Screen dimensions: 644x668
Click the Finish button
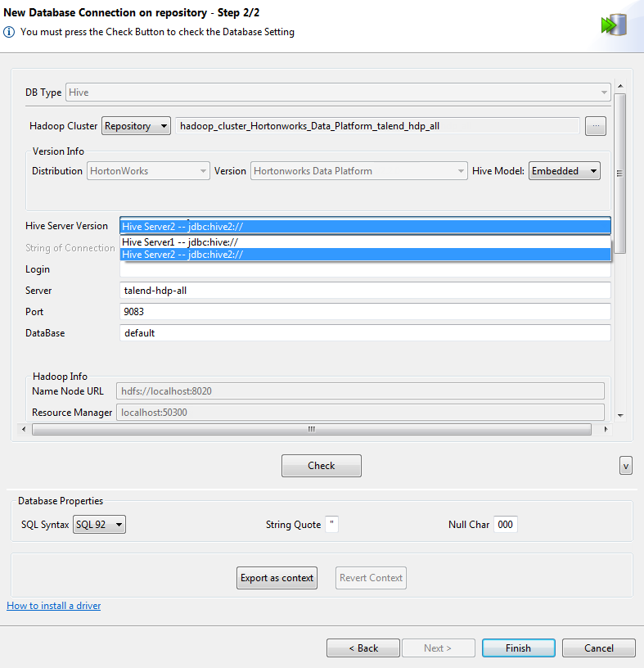[518, 648]
